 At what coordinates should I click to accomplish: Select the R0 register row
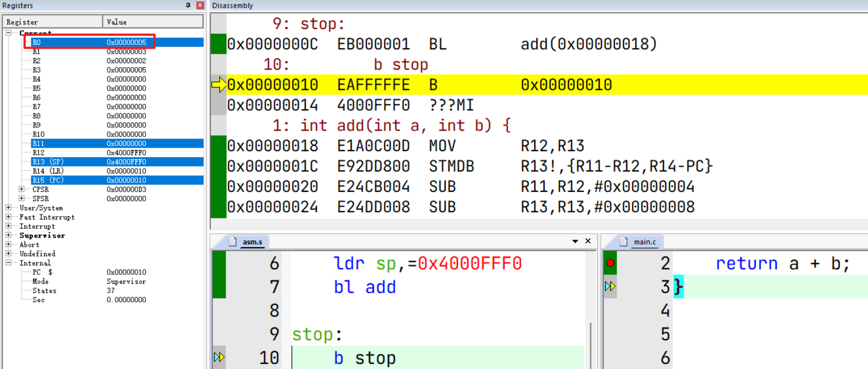[117, 42]
